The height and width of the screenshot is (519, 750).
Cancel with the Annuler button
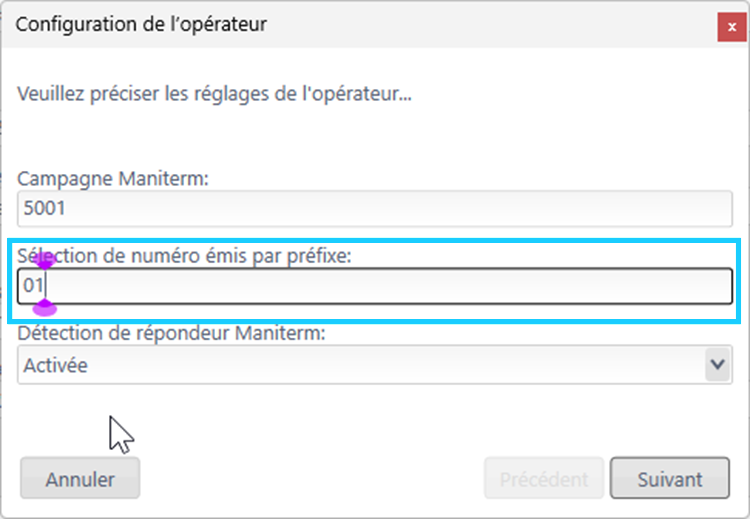click(80, 478)
